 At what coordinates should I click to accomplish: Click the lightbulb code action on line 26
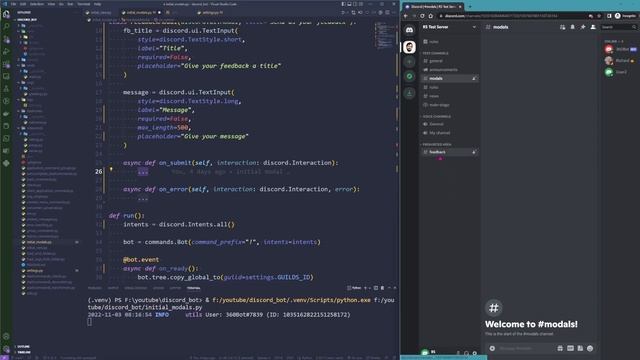pyautogui.click(x=111, y=169)
